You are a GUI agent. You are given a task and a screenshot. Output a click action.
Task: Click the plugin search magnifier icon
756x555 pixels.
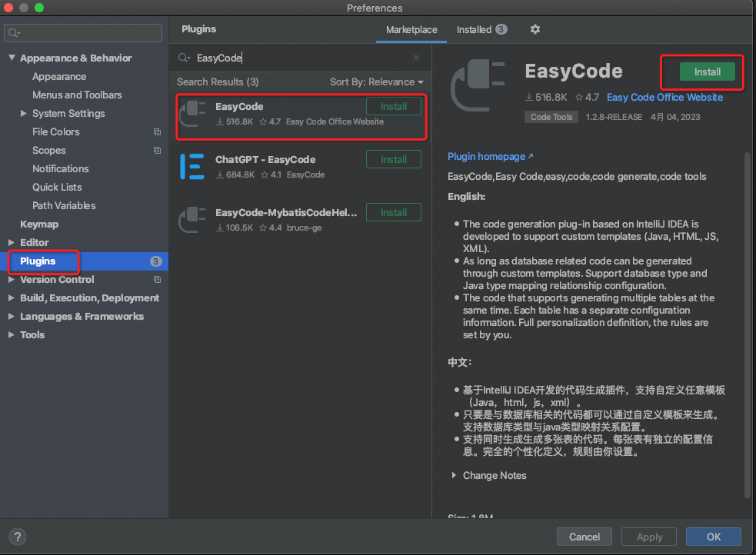[x=184, y=58]
